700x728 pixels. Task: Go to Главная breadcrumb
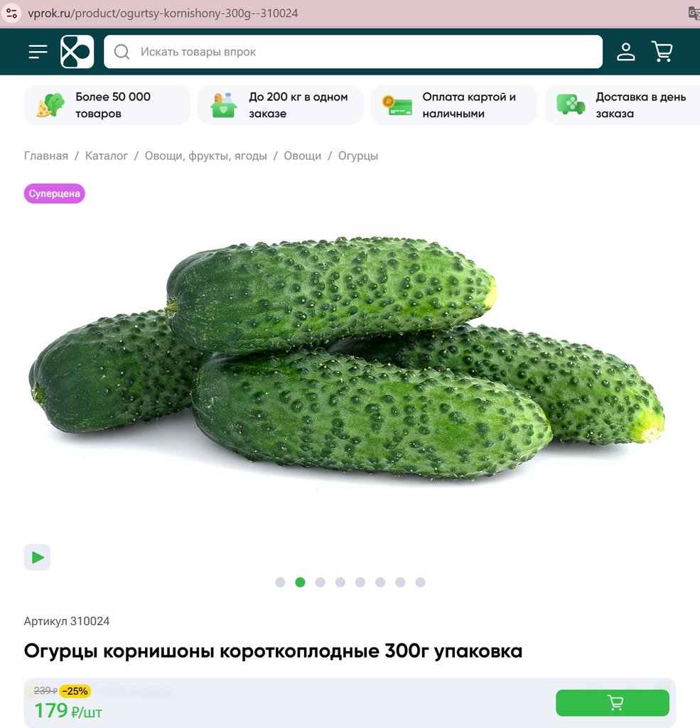46,156
